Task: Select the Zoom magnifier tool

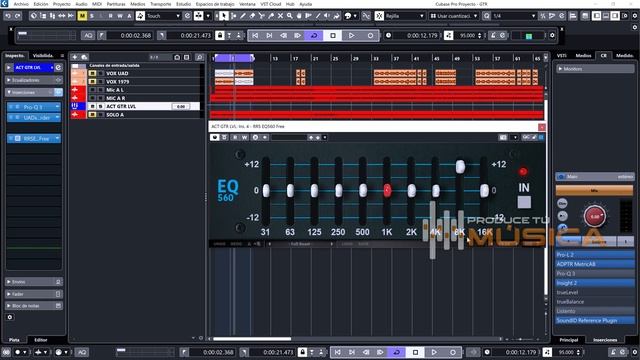Action: pyautogui.click(x=290, y=16)
